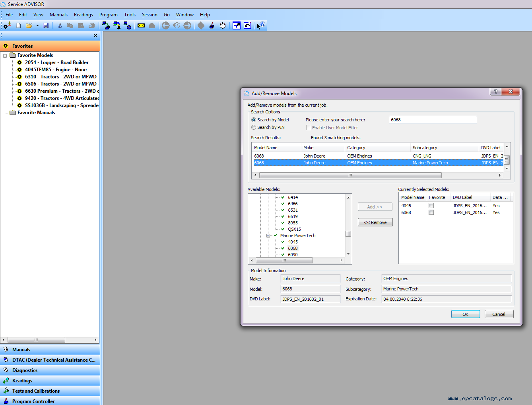Select favorite SS1036B - Landscaping
The width and height of the screenshot is (532, 405).
click(x=62, y=105)
